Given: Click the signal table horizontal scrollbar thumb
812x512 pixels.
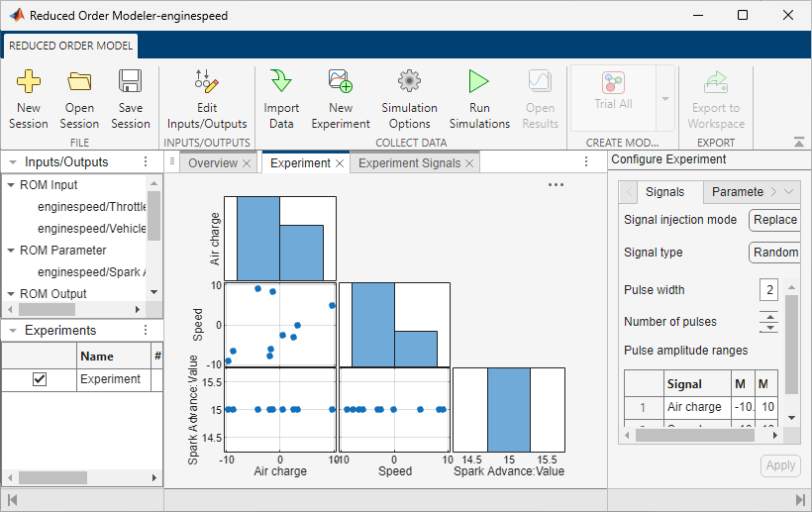Looking at the screenshot, I should click(x=694, y=436).
